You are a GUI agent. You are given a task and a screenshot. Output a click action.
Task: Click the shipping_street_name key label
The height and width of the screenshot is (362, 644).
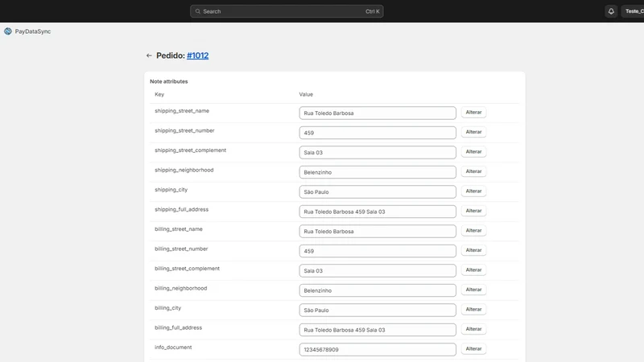coord(182,111)
